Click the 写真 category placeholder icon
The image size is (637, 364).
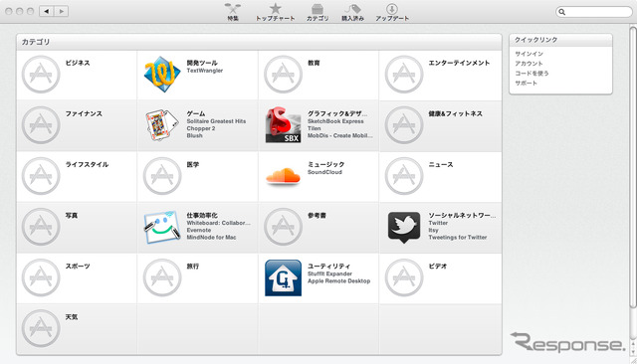coord(41,227)
